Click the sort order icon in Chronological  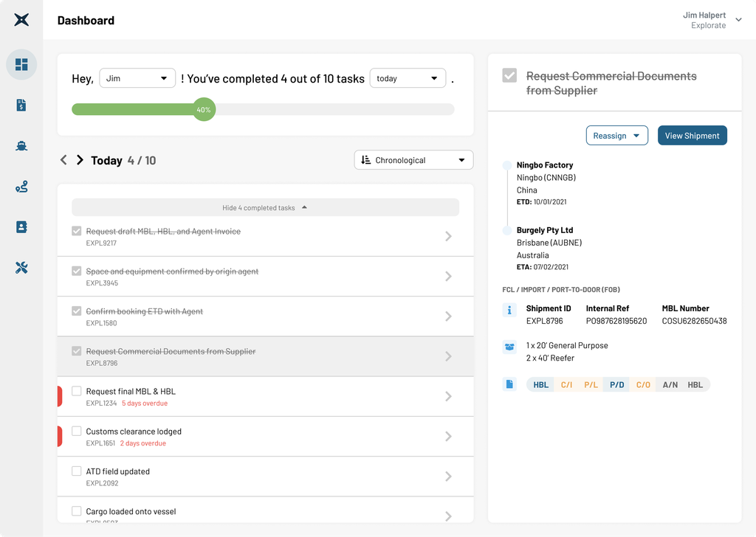(366, 160)
